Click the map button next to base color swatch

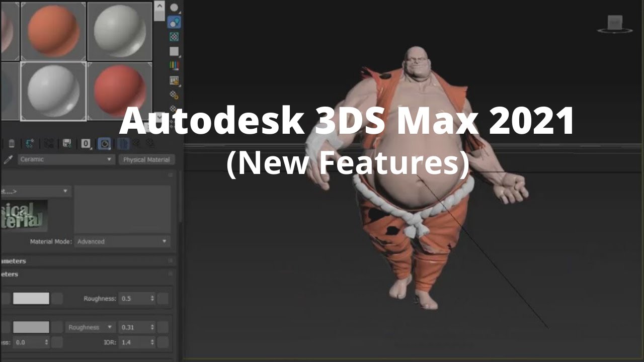tap(57, 299)
